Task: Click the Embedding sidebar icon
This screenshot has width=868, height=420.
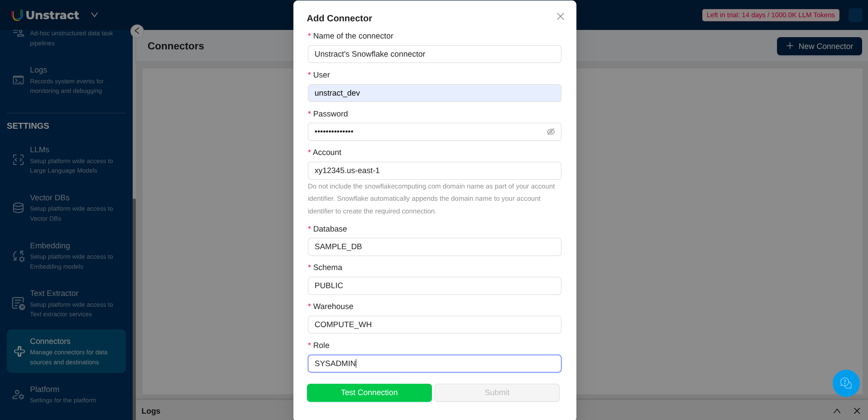Action: pos(18,256)
